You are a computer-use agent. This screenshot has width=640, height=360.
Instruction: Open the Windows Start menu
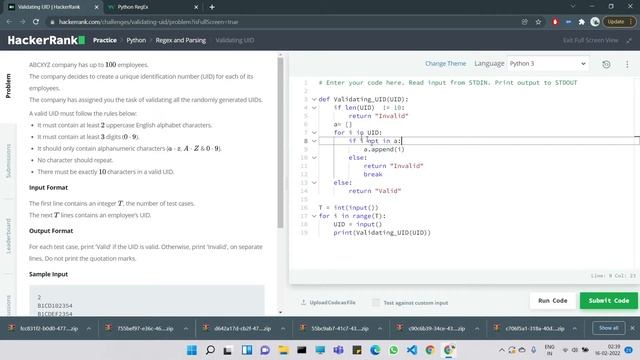[191, 350]
